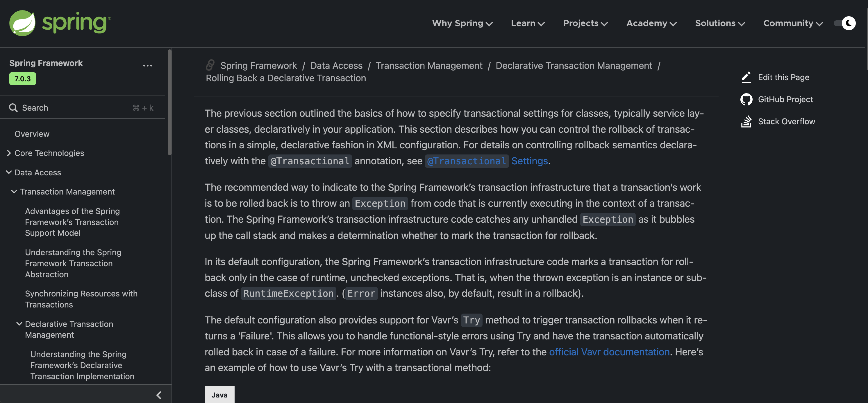Screen dimensions: 868x403
Task: Collapse the Data Access tree section
Action: pyautogui.click(x=9, y=172)
